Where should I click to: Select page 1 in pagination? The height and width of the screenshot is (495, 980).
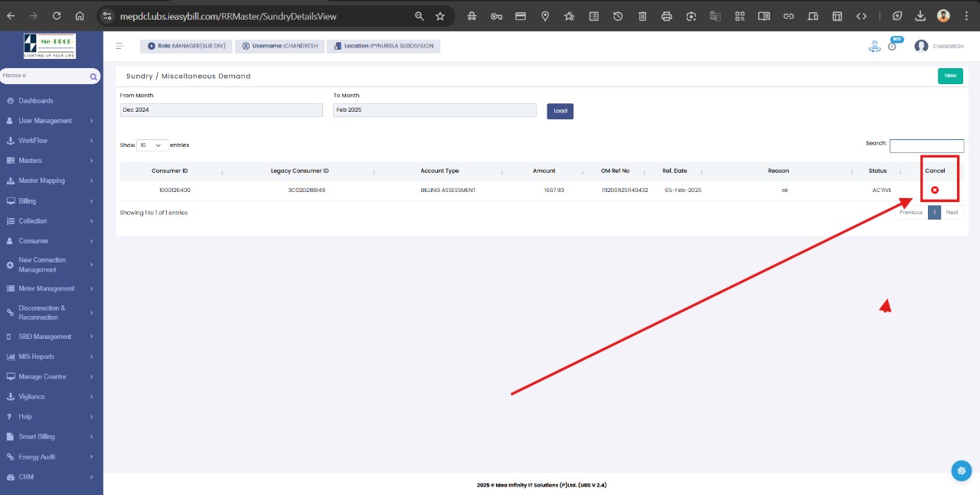click(934, 212)
